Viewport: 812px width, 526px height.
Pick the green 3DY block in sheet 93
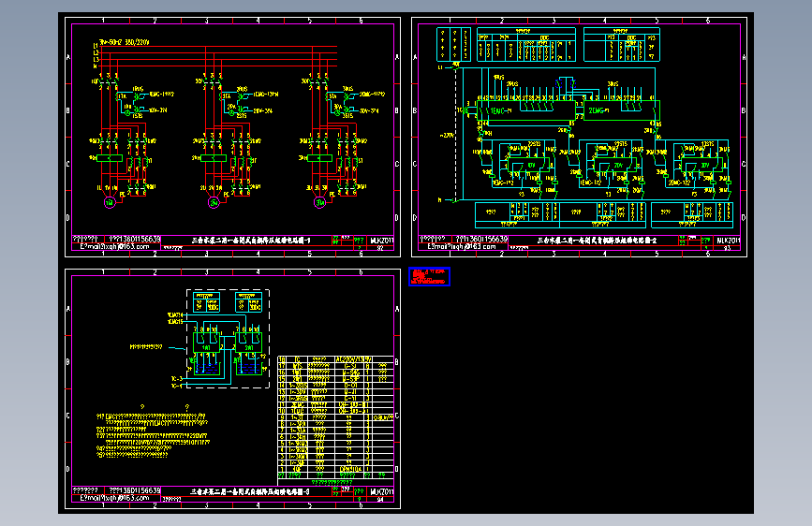pos(701,166)
